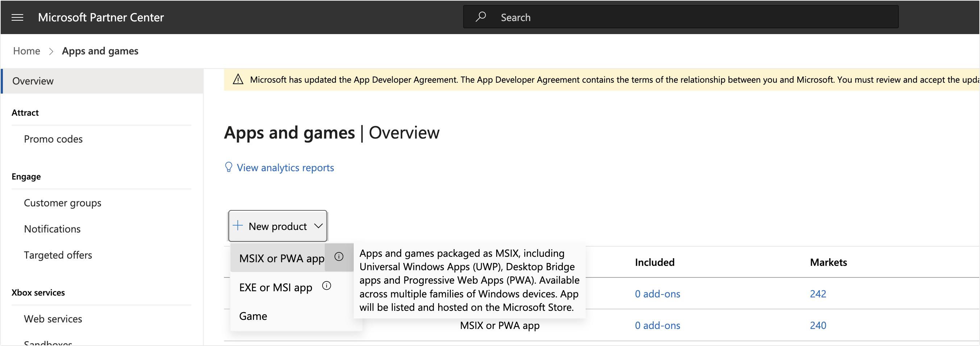980x346 pixels.
Task: Click Apps and games breadcrumb
Action: [100, 51]
